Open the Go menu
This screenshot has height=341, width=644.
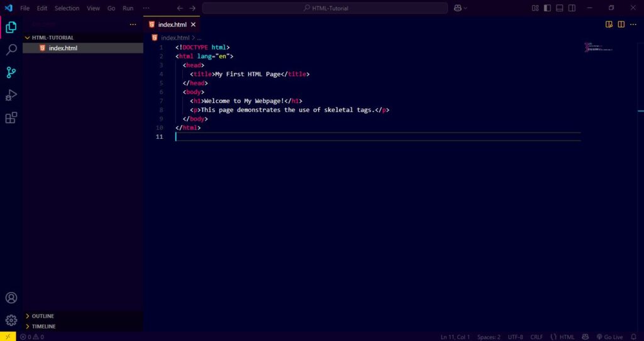(x=111, y=8)
